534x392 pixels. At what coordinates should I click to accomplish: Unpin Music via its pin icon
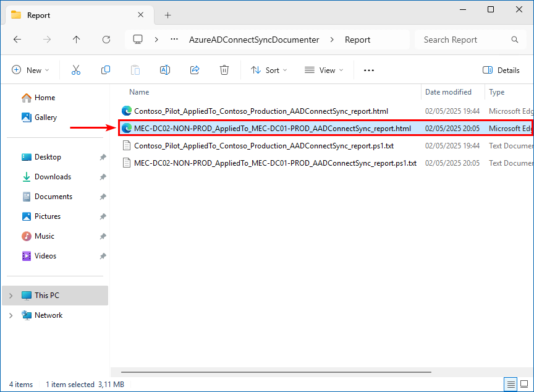[x=103, y=236]
